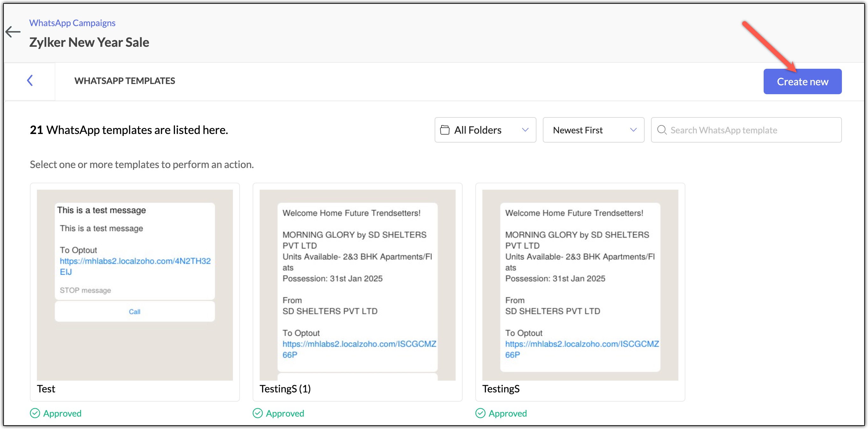Click the WHATSAPP TEMPLATES header tab

click(x=125, y=81)
